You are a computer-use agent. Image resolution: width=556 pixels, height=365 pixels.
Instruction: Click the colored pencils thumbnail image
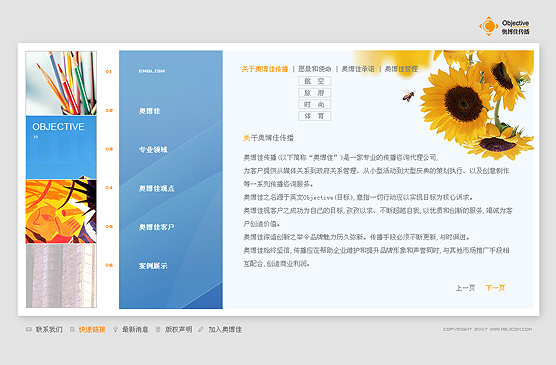point(61,83)
